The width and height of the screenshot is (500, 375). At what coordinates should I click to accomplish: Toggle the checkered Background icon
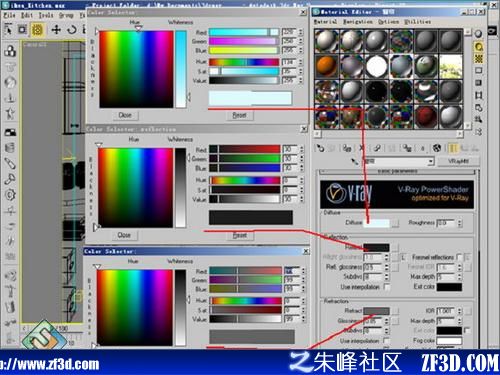pos(479,59)
